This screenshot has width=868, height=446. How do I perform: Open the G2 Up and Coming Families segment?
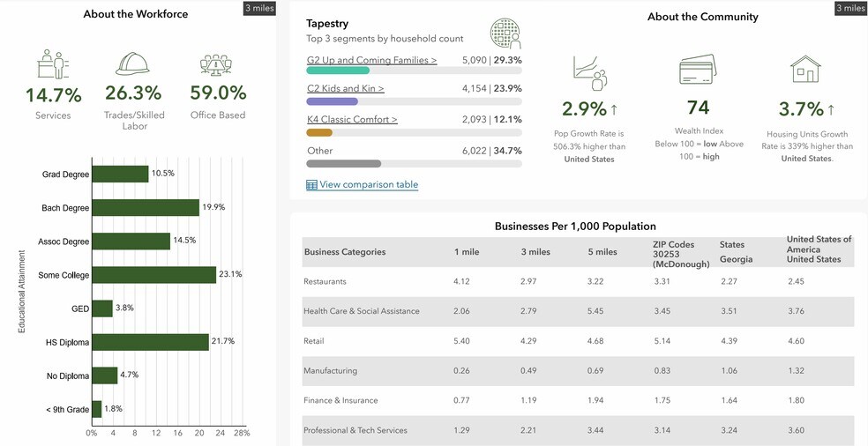pos(371,61)
